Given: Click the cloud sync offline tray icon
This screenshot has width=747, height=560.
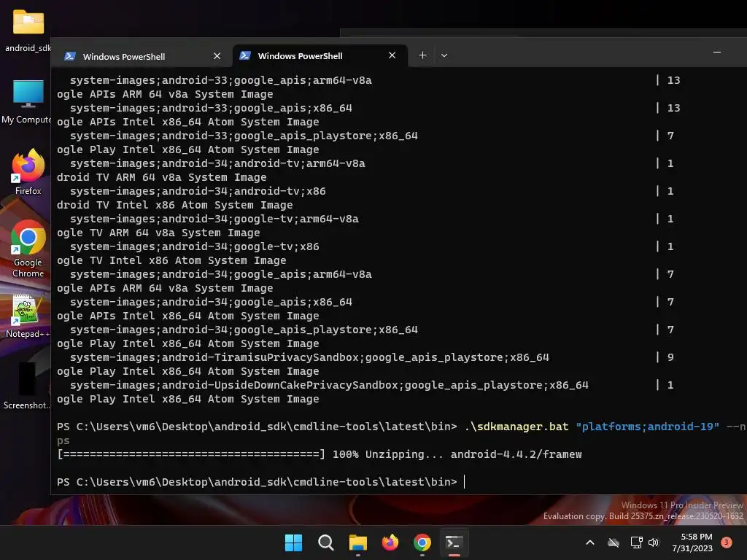Looking at the screenshot, I should (x=614, y=542).
